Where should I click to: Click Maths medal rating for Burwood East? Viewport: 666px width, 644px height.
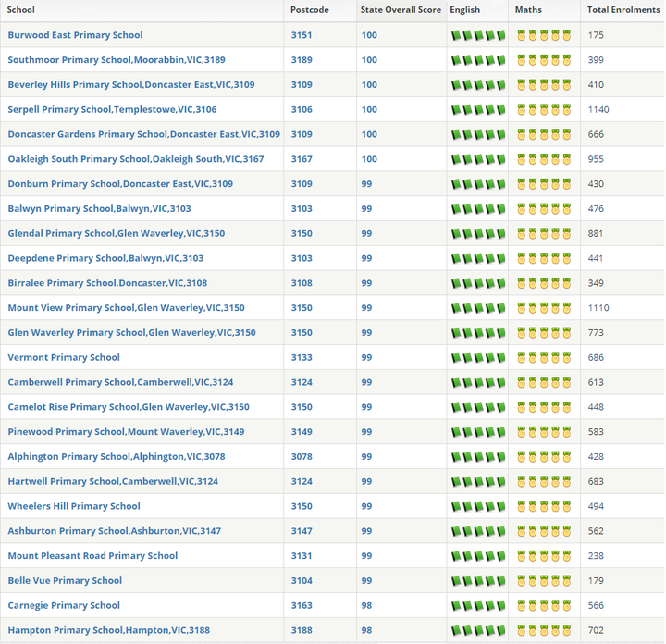pyautogui.click(x=544, y=35)
